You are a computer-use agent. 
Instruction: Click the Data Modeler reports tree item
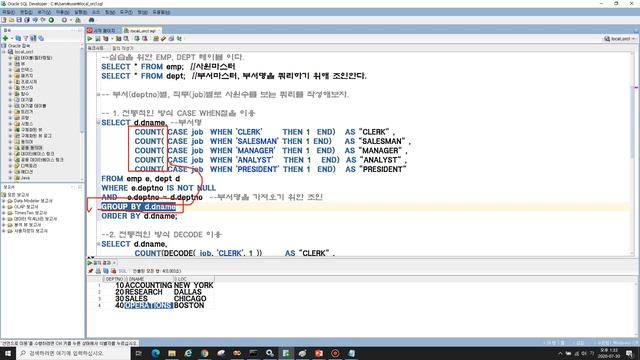[33, 201]
